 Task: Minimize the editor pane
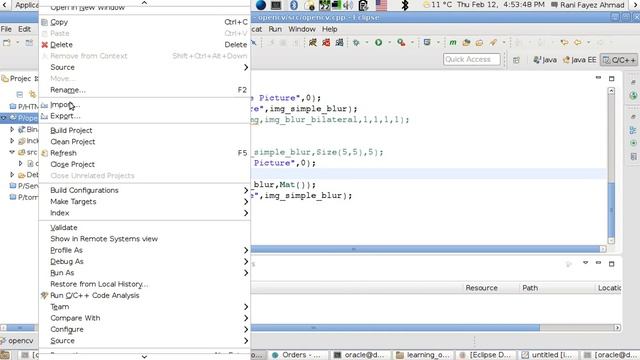(x=598, y=78)
